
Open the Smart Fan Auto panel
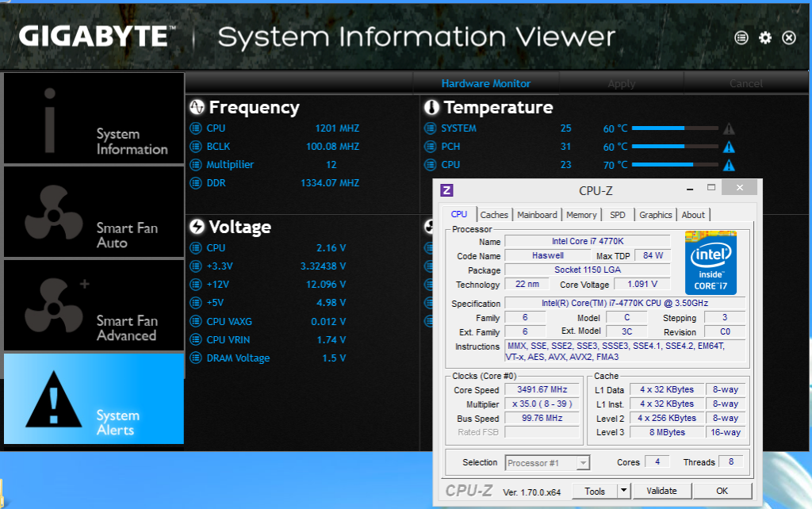(x=94, y=212)
